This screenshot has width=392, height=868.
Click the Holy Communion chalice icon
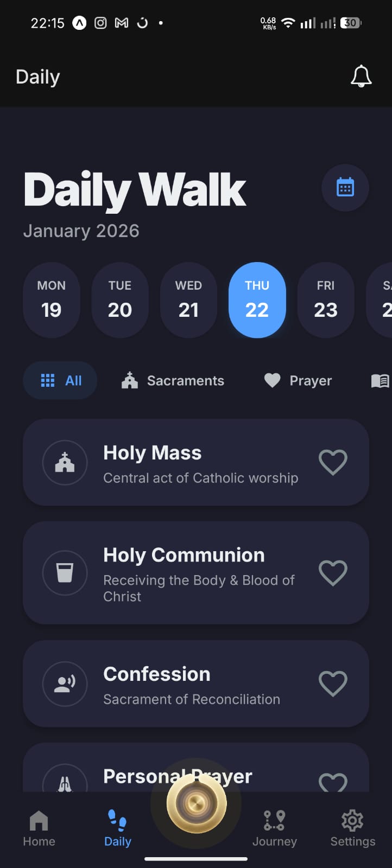tap(65, 573)
